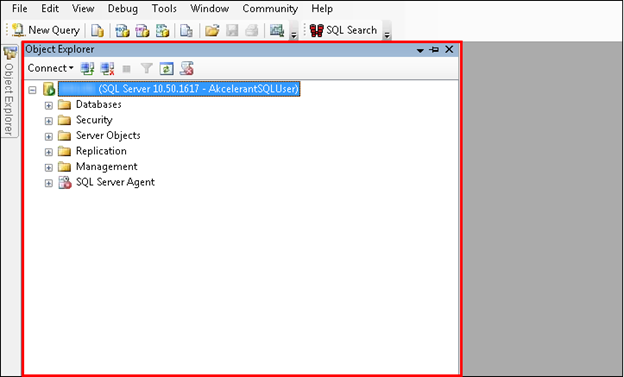Click the Analysis Services XMLA Query icon
Viewport: 624px width, 377px height.
[162, 30]
